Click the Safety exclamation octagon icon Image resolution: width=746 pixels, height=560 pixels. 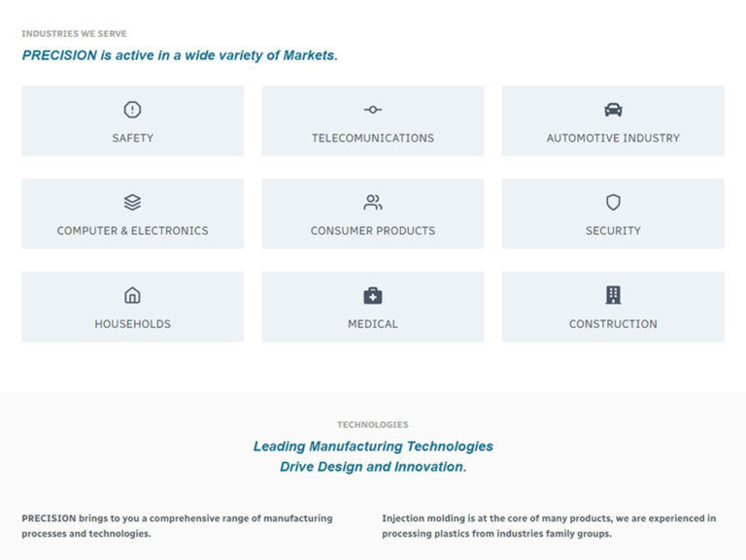click(132, 110)
